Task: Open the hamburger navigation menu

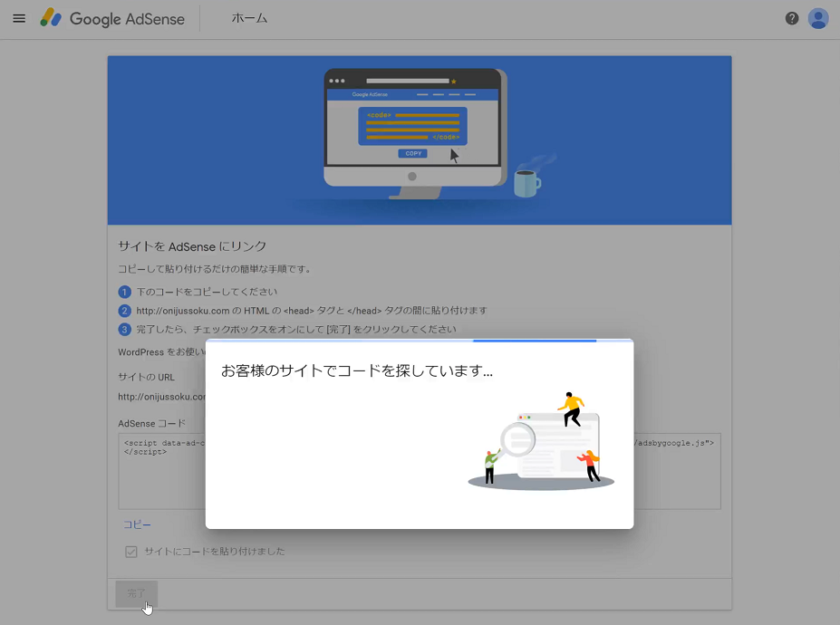Action: pos(19,19)
